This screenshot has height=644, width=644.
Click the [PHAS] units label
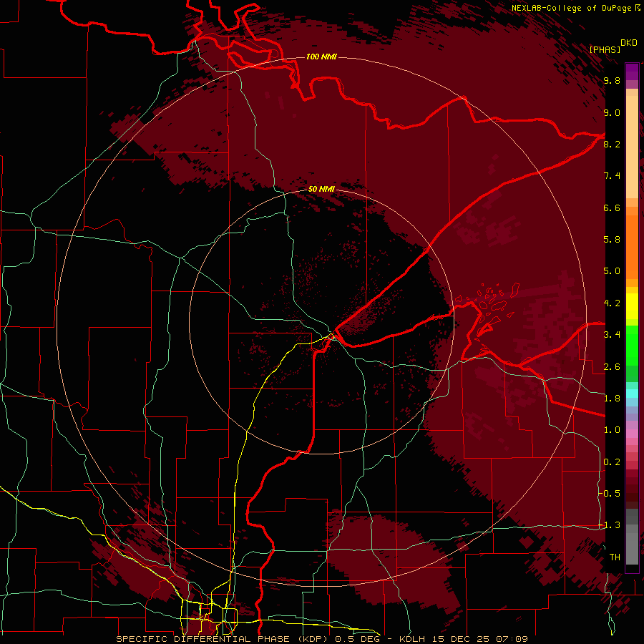605,49
